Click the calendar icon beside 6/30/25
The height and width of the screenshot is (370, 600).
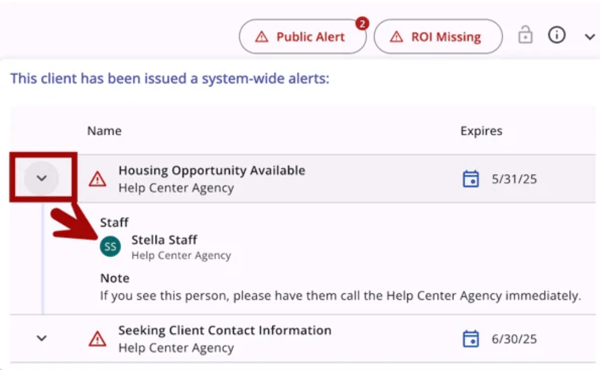471,339
